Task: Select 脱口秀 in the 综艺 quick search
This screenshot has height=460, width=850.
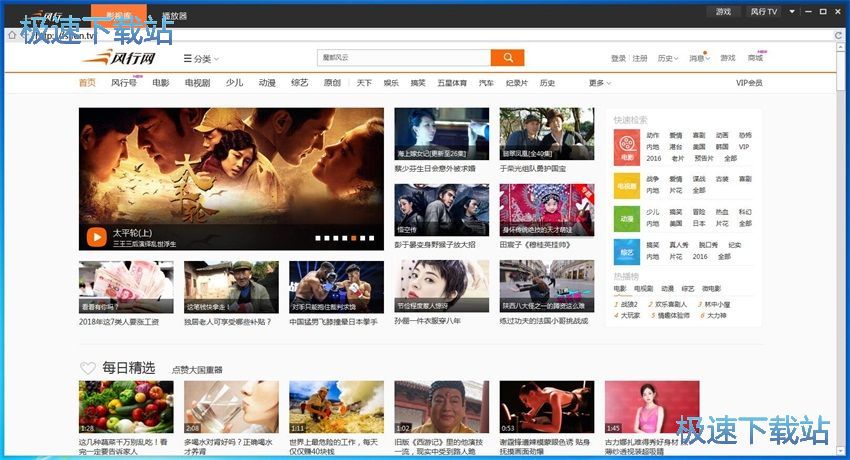Action: (708, 245)
